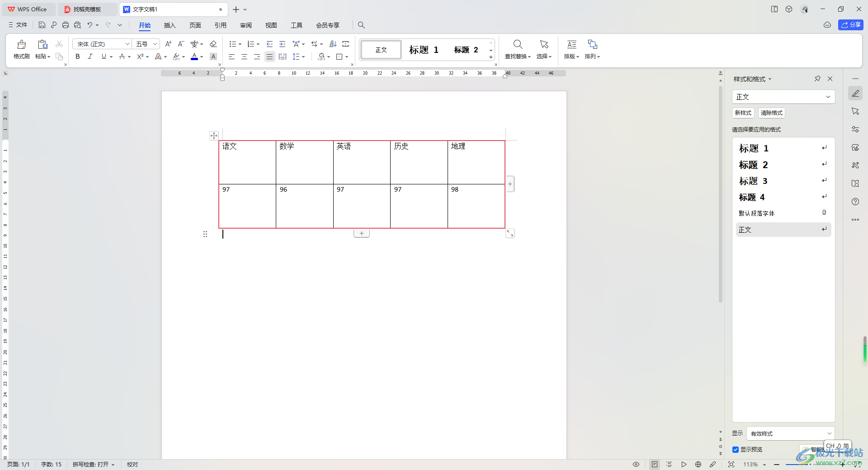Close the Styles and Formatting panel
868x470 pixels.
830,79
